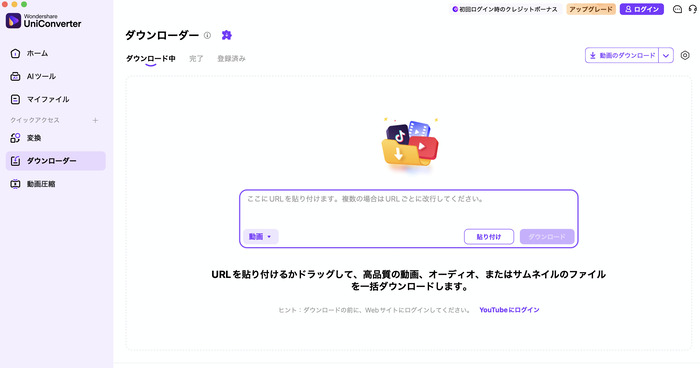This screenshot has width=700, height=368.
Task: Open the 変換 converter tool
Action: tap(56, 138)
